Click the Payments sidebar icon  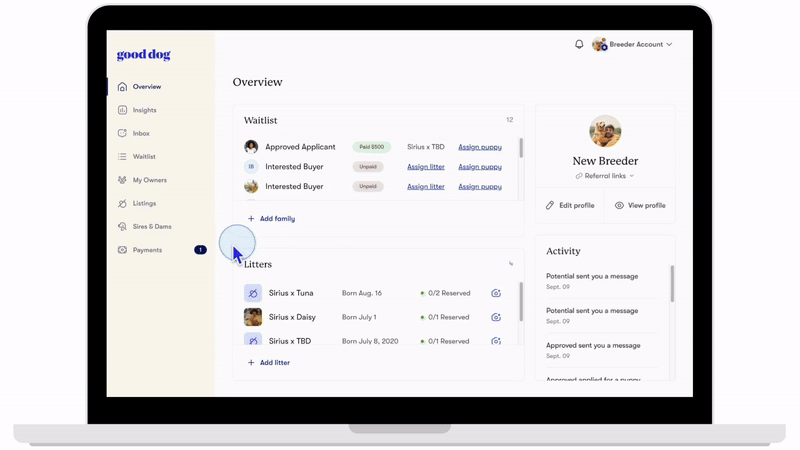122,250
